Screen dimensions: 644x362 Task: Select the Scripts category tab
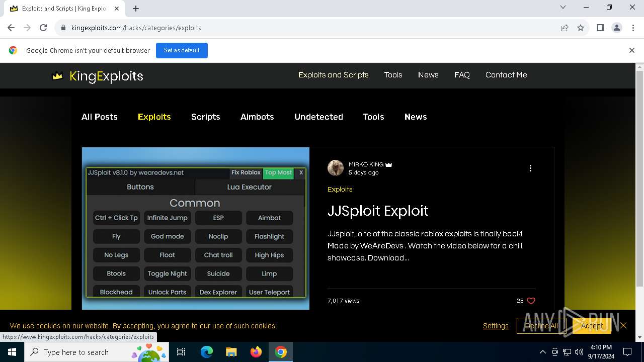(206, 117)
